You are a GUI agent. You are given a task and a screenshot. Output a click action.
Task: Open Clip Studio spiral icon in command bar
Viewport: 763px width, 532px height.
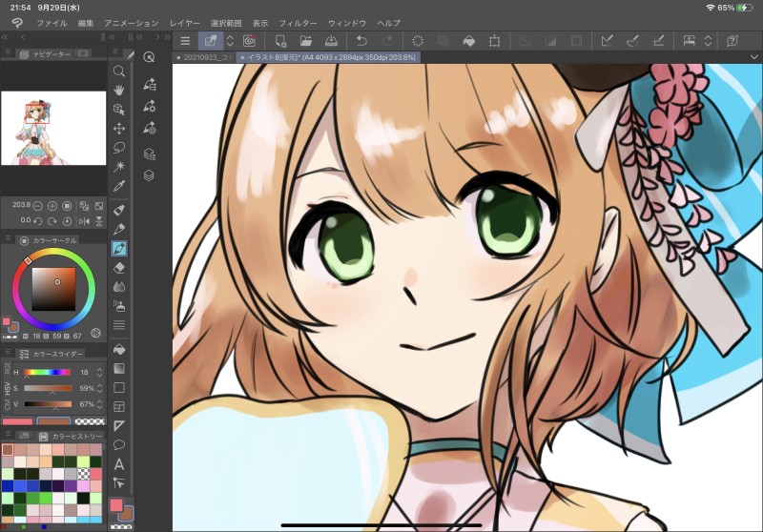[x=249, y=41]
